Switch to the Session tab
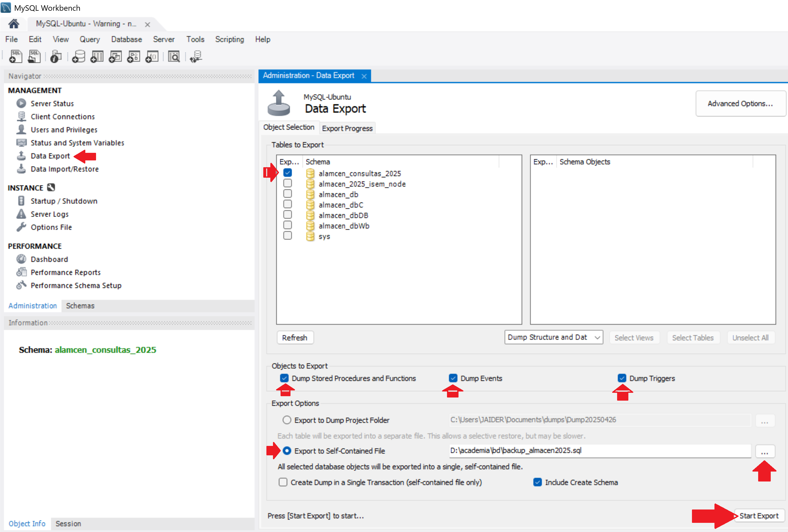 coord(68,524)
